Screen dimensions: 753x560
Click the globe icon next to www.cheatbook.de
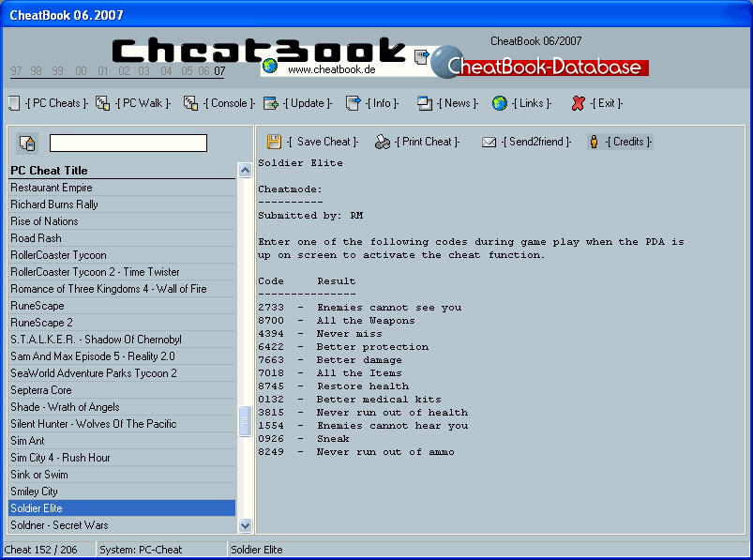coord(270,66)
